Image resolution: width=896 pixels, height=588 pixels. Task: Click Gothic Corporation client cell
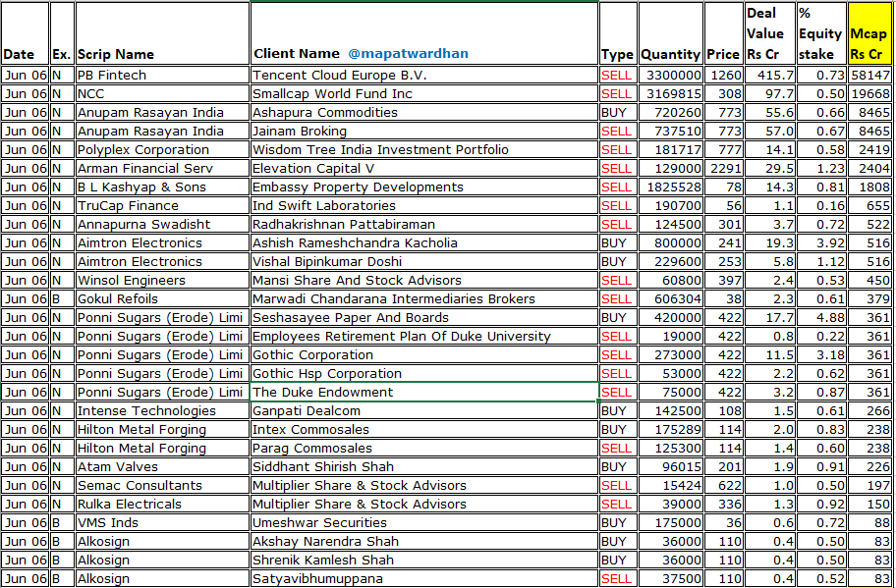[x=424, y=355]
